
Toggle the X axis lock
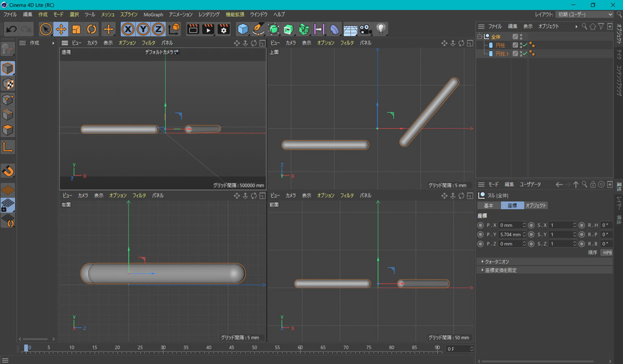tap(128, 29)
